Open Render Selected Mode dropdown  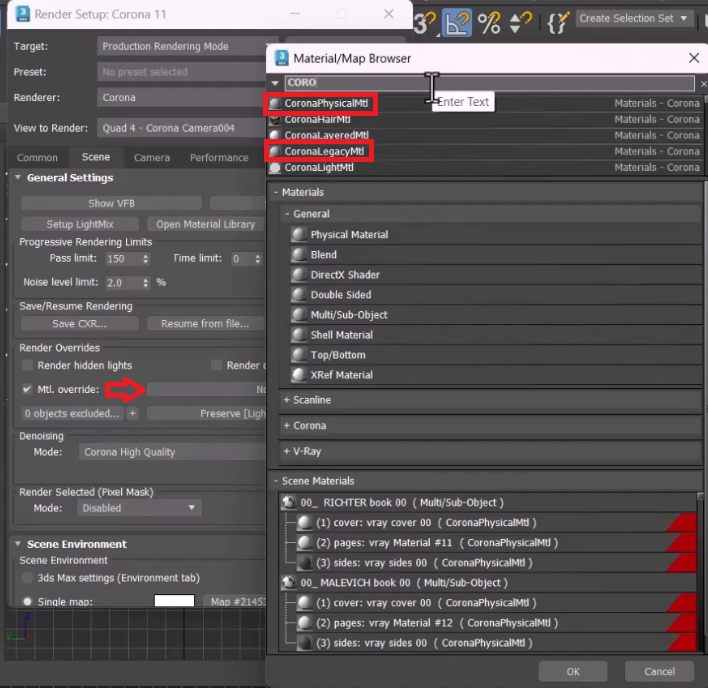[x=139, y=508]
